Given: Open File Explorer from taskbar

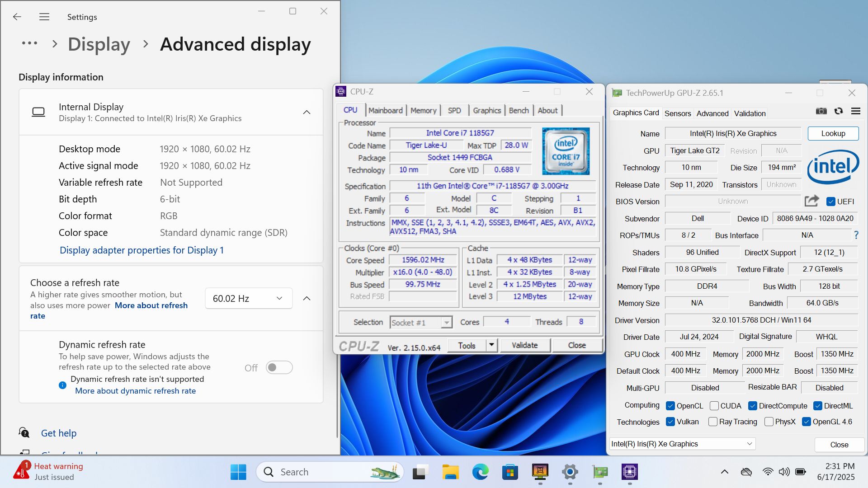Looking at the screenshot, I should 450,472.
